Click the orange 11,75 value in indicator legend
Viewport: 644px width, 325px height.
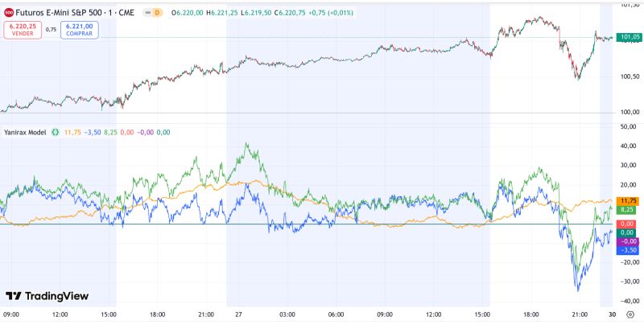pos(72,131)
